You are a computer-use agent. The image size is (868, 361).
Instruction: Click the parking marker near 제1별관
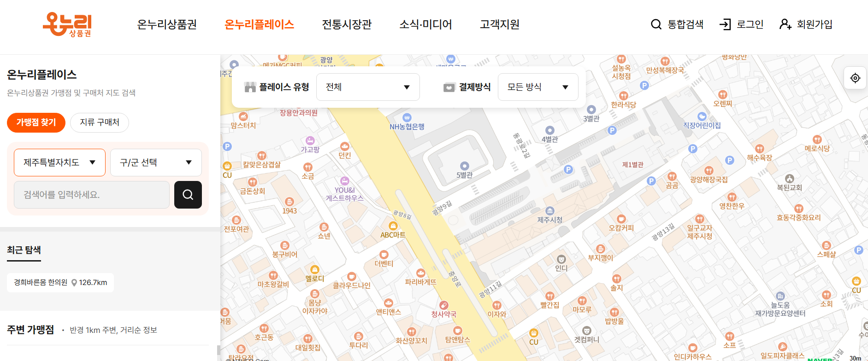coord(651,181)
